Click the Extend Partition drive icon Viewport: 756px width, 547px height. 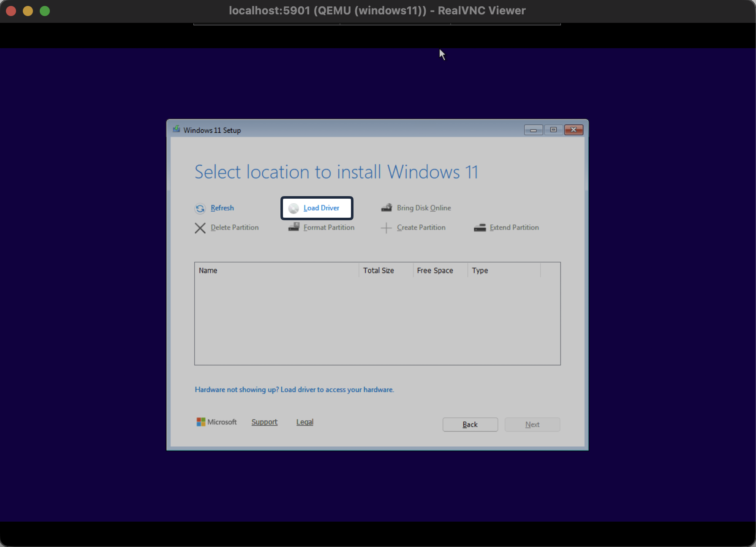[480, 228]
